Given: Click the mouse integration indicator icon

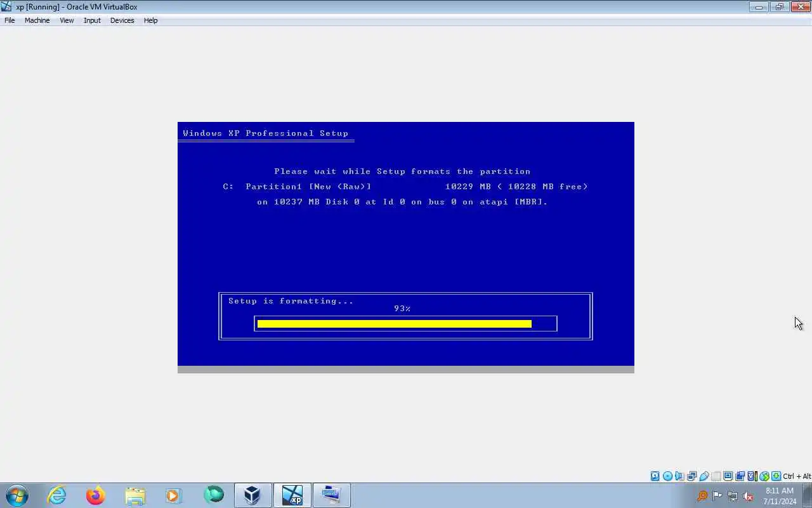Looking at the screenshot, I should coord(764,476).
